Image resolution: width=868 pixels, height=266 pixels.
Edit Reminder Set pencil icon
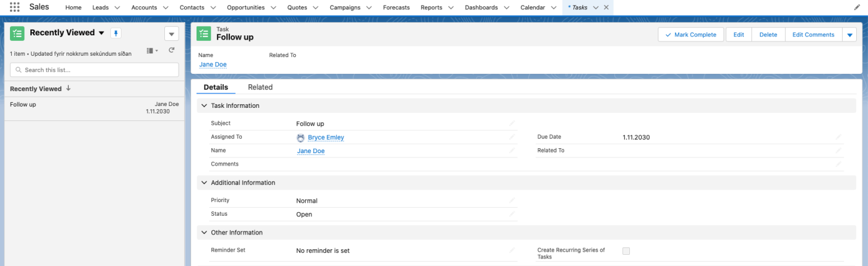pyautogui.click(x=512, y=250)
